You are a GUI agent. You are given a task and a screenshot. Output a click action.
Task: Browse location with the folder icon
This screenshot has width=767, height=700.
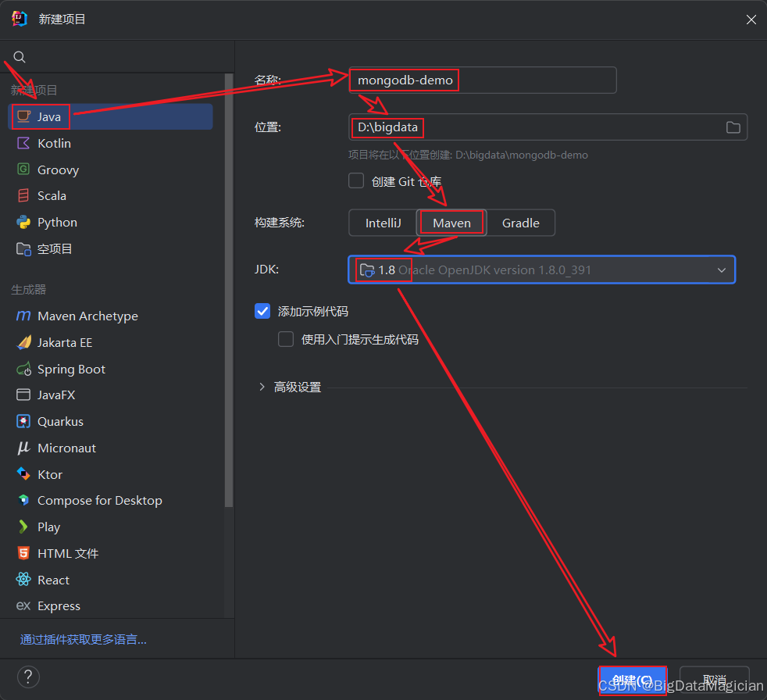click(733, 127)
